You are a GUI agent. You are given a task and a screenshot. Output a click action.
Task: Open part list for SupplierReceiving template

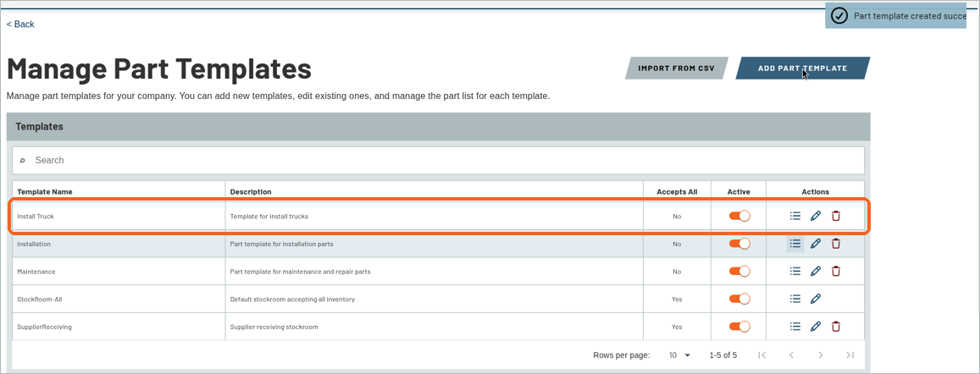795,326
